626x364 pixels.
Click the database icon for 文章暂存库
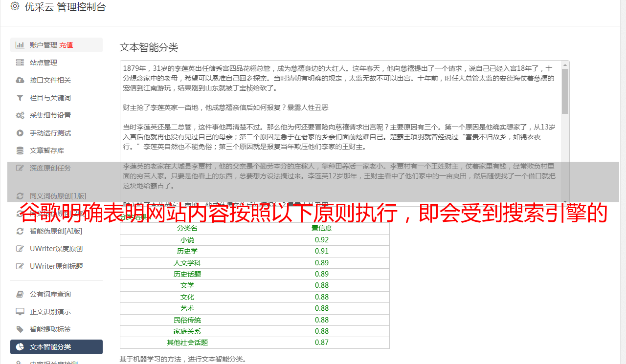click(x=20, y=150)
